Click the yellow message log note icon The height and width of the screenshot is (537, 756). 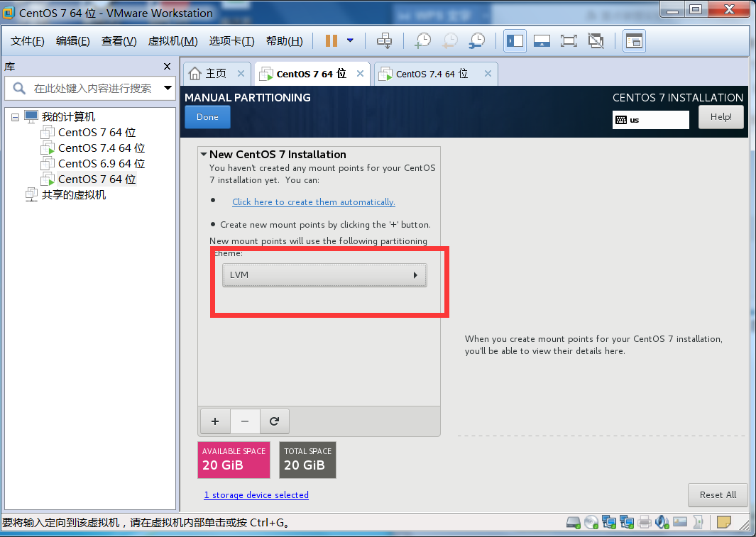click(x=723, y=522)
